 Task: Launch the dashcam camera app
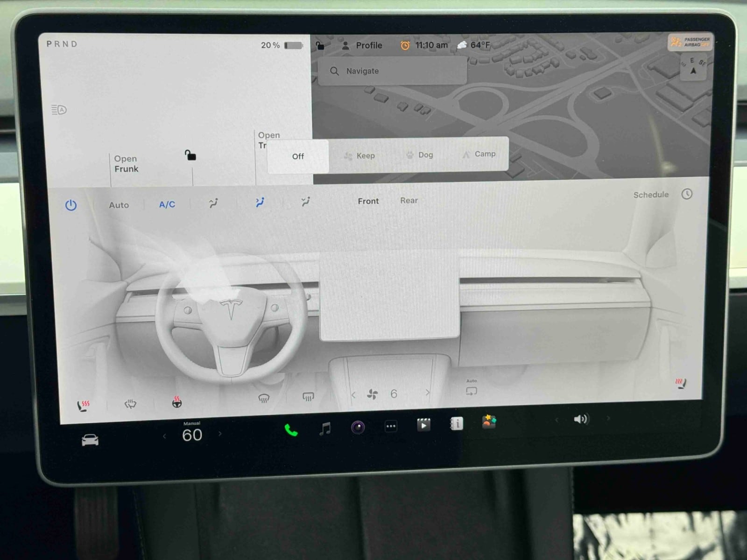358,427
